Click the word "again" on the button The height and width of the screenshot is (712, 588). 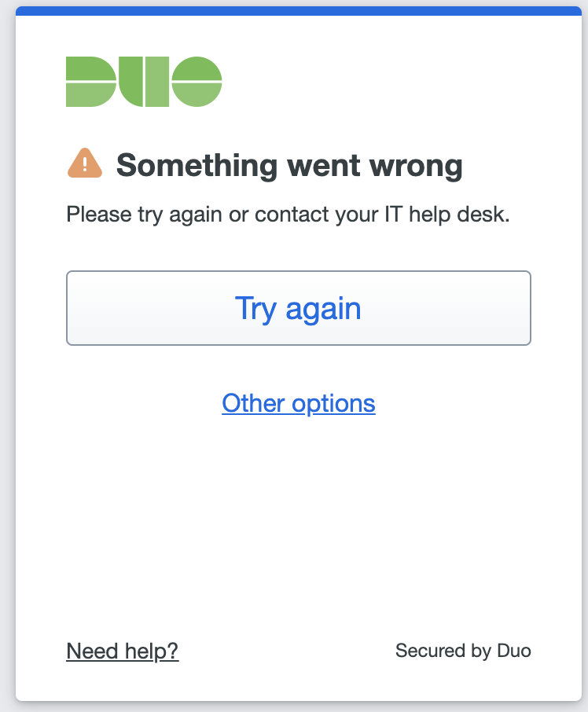(323, 310)
